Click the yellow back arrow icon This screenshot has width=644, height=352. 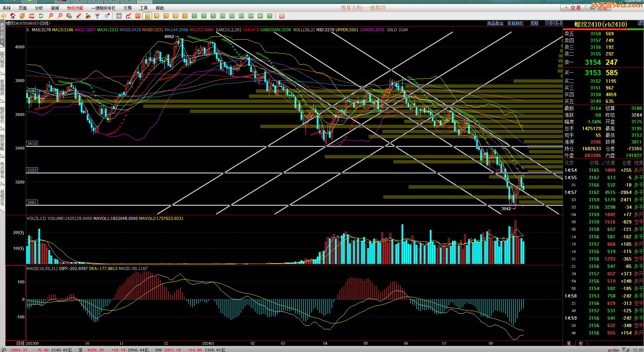click(x=4, y=16)
